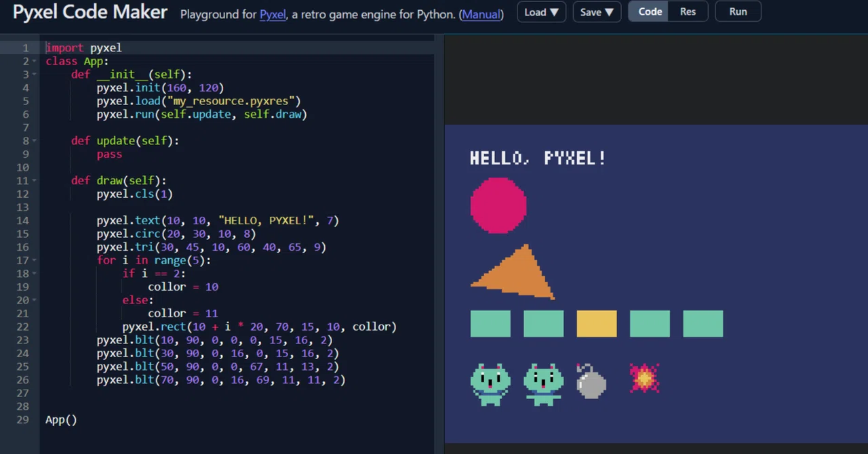Image resolution: width=868 pixels, height=454 pixels.
Task: Click the HELLO, PYXEL! preview text
Action: [x=538, y=158]
